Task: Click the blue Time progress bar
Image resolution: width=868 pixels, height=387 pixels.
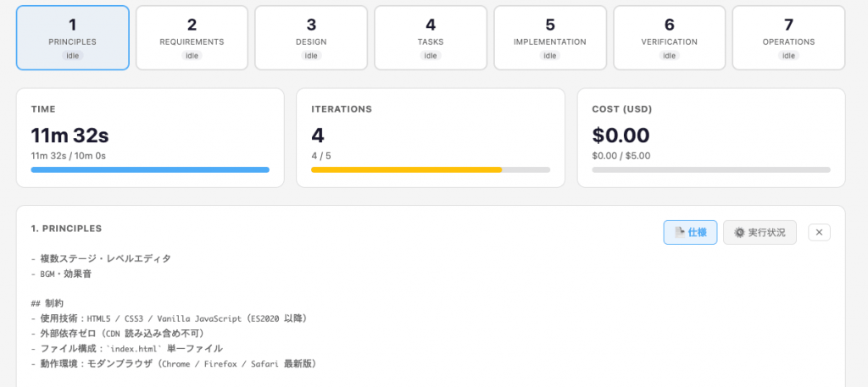Action: pyautogui.click(x=150, y=169)
